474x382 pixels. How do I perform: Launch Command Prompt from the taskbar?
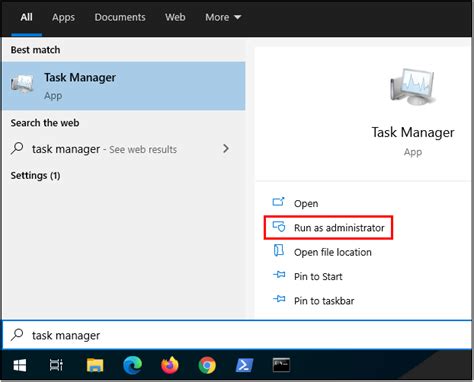pyautogui.click(x=281, y=365)
